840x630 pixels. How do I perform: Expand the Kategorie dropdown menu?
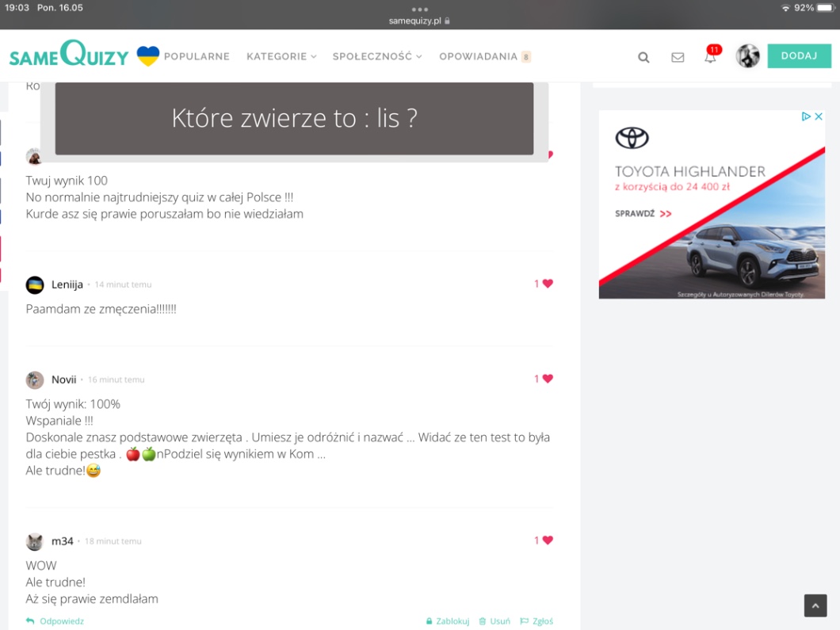click(x=281, y=56)
